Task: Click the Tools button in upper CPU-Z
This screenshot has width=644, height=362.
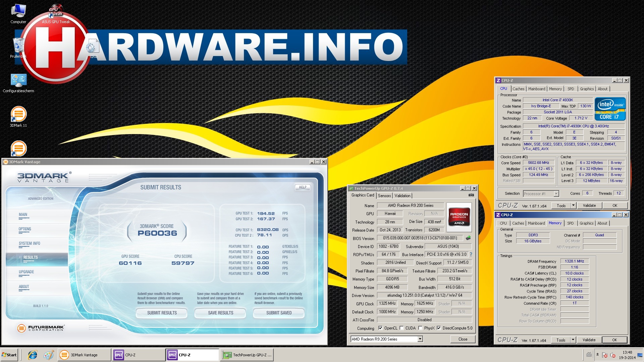Action: coord(561,205)
